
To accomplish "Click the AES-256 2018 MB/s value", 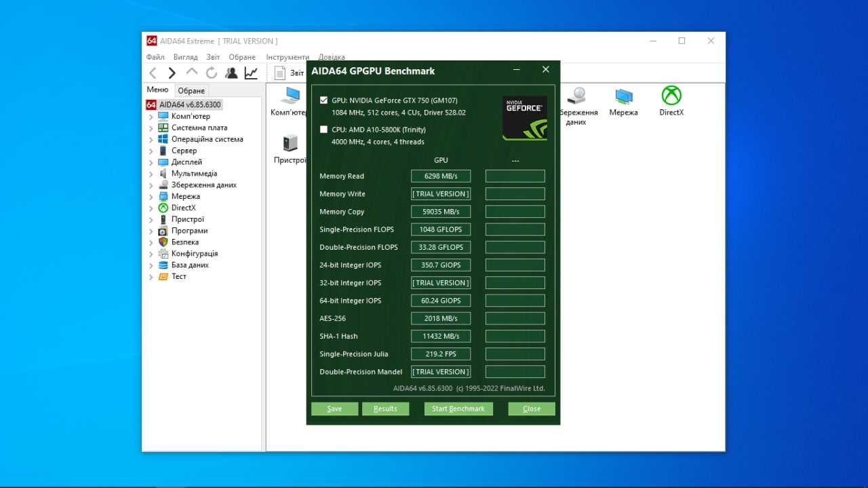I will [441, 318].
